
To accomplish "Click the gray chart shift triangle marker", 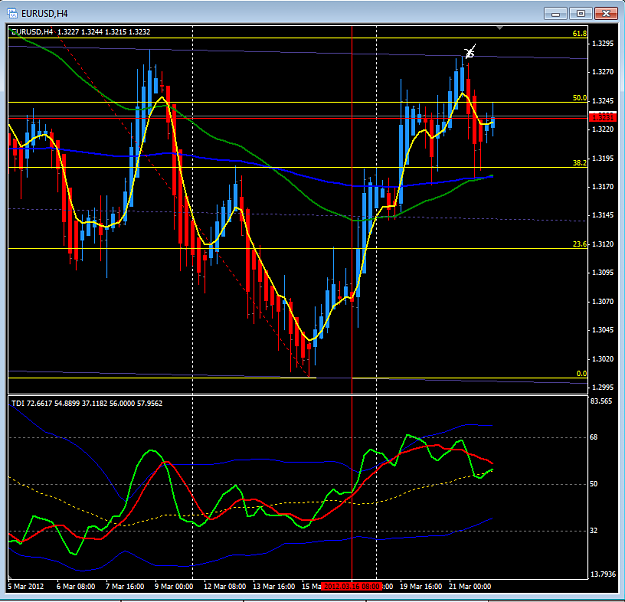I will pos(499,28).
